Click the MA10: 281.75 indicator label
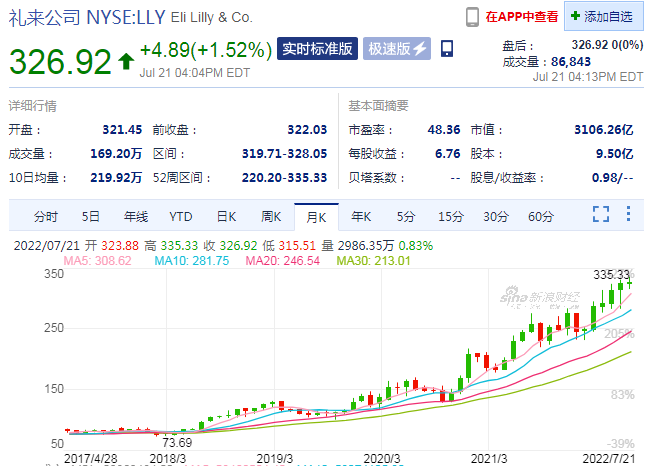The height and width of the screenshot is (466, 655). click(192, 261)
